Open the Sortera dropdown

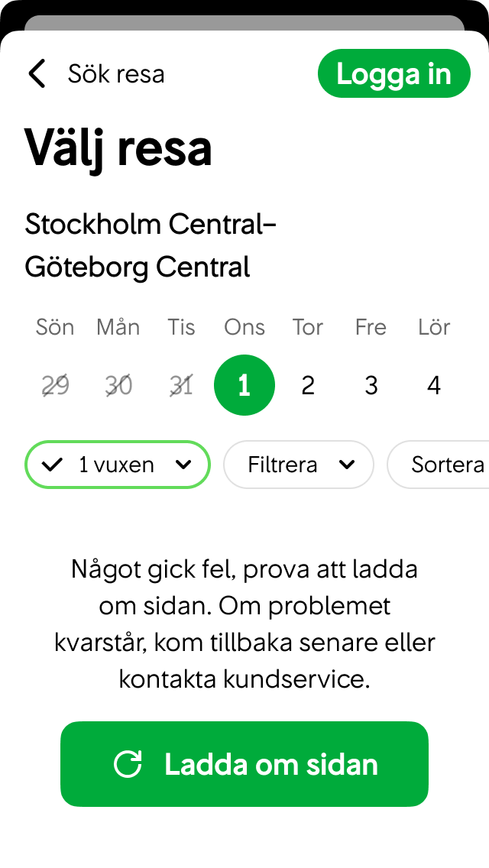click(451, 465)
